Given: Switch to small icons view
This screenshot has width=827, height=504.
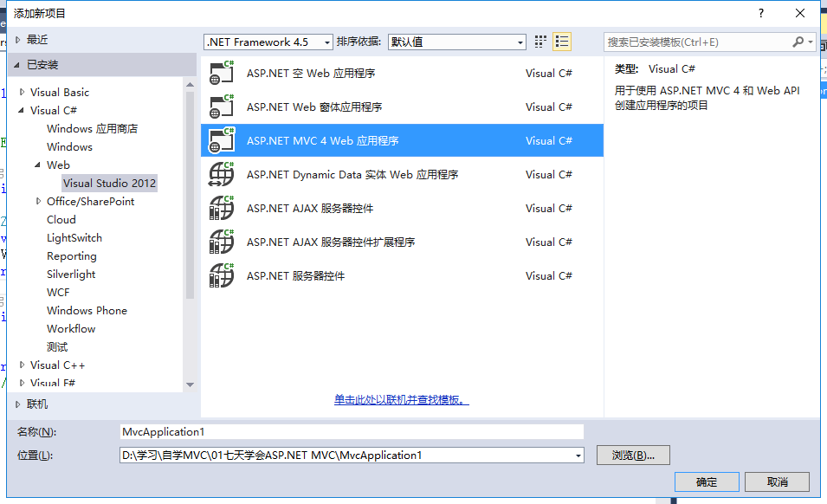Looking at the screenshot, I should coord(540,42).
